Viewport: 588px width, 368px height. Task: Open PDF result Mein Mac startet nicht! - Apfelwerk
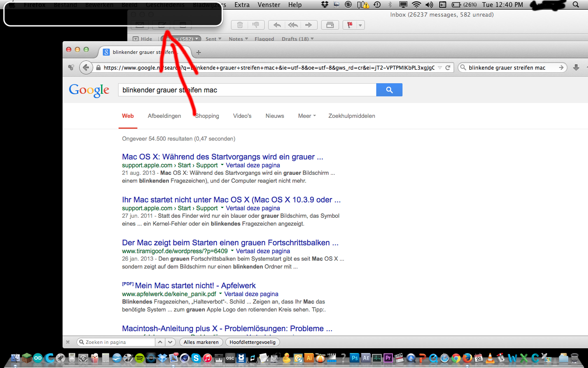(195, 286)
